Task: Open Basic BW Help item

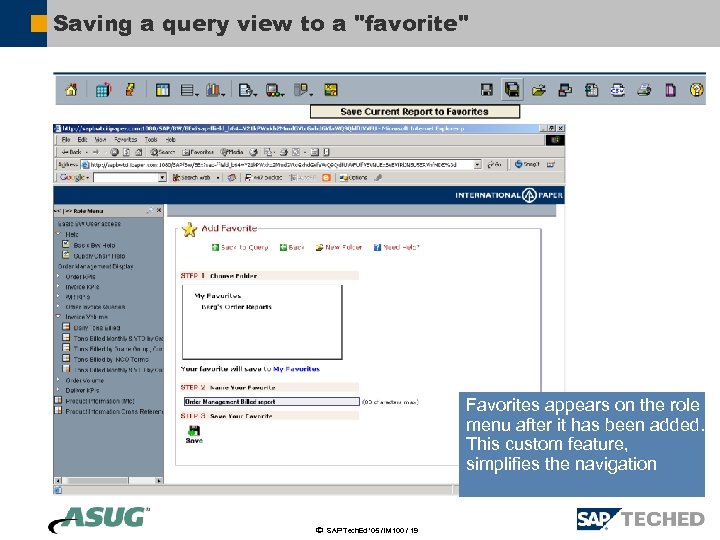Action: (94, 245)
